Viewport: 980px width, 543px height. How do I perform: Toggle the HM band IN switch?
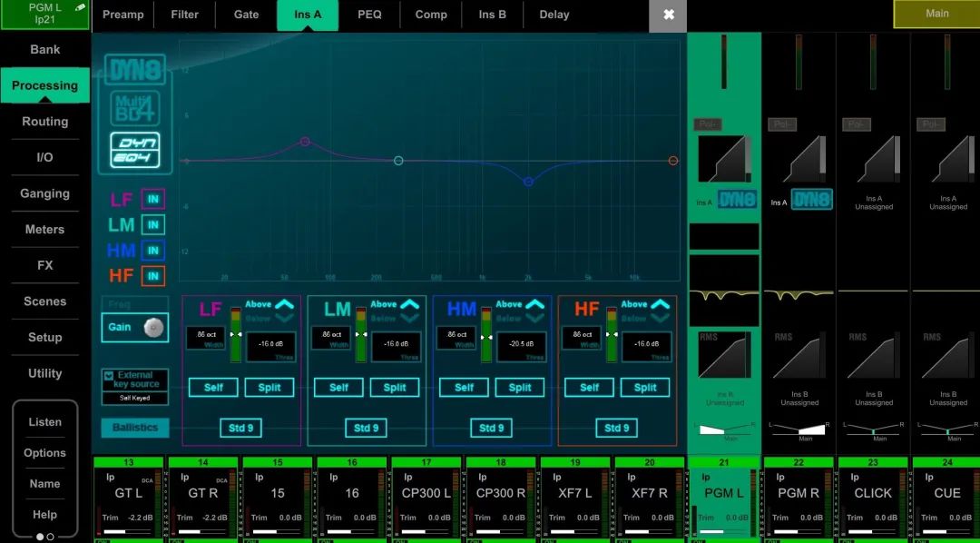point(153,251)
